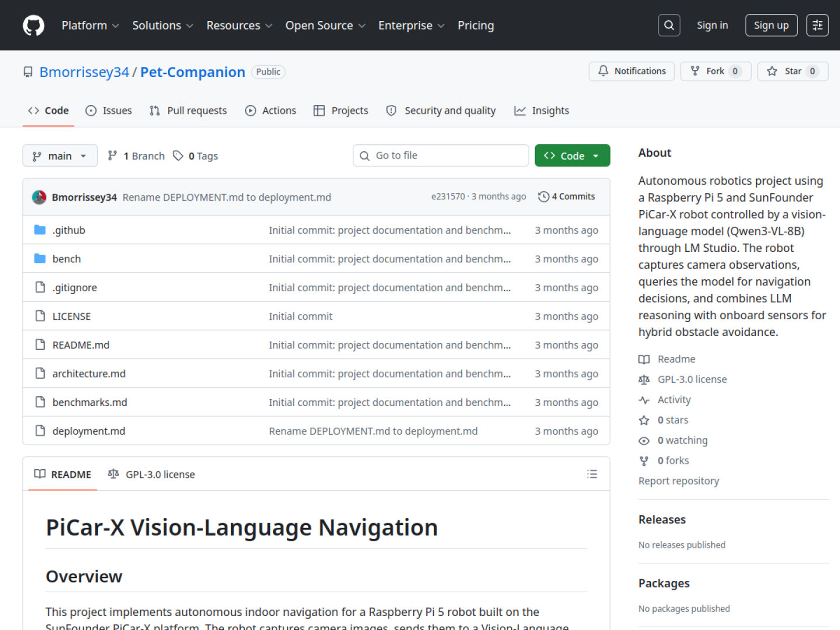Screen dimensions: 840x630
Task: Click the Notifications bell icon
Action: click(x=603, y=71)
